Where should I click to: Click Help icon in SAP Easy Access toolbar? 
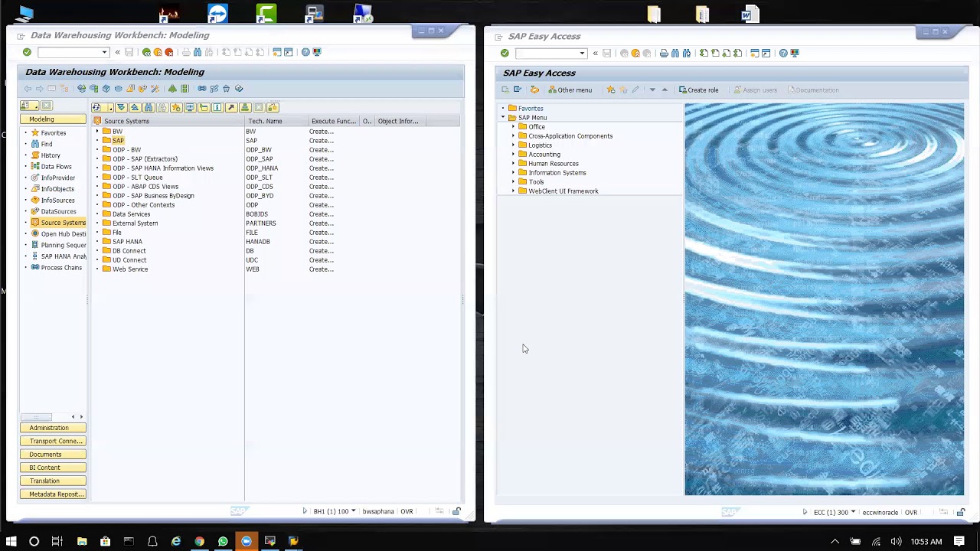[x=783, y=53]
